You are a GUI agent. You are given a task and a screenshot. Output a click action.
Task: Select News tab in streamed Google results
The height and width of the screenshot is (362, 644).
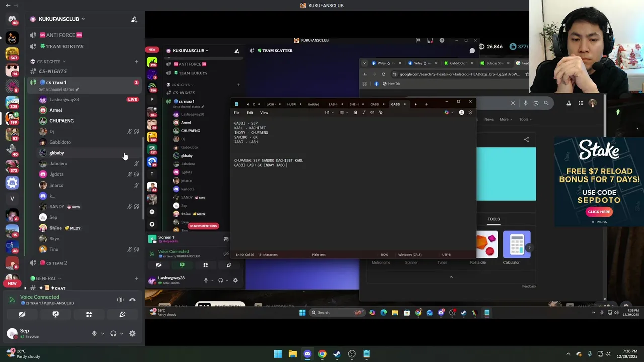tap(489, 119)
